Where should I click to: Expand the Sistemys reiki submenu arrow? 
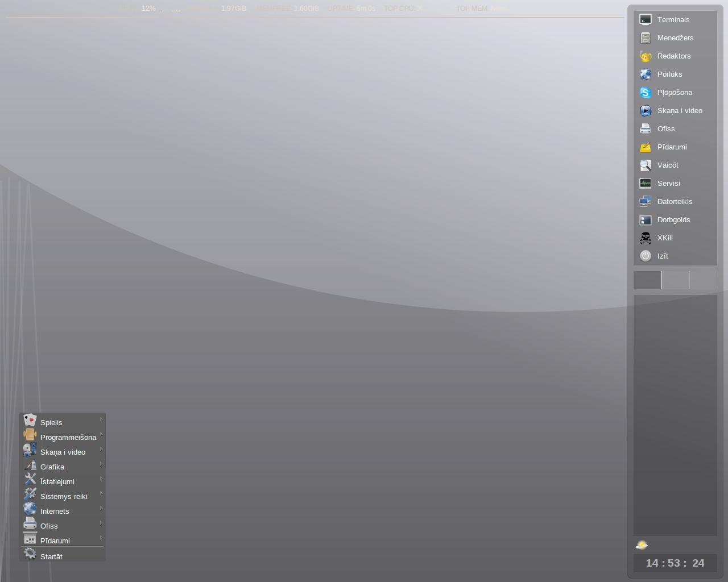(101, 494)
